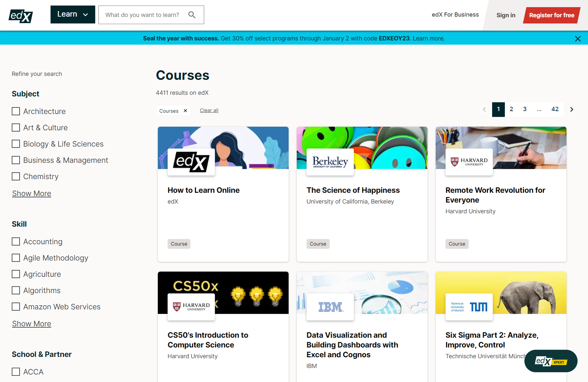The width and height of the screenshot is (588, 382).
Task: Open the Learn dropdown menu
Action: (x=73, y=15)
